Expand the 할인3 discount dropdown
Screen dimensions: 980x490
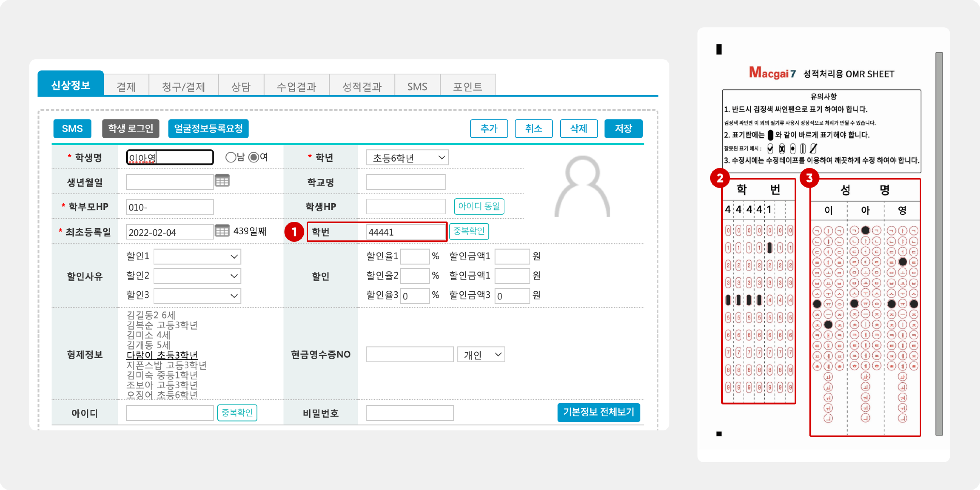pos(197,296)
